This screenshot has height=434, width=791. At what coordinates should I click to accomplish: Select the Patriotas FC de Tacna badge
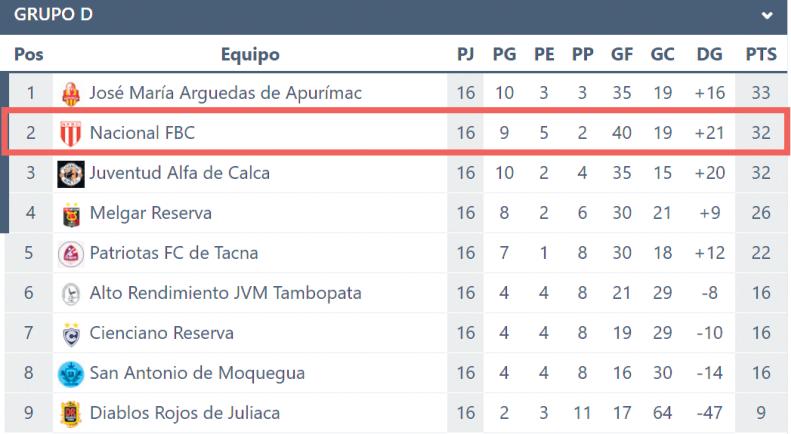tap(71, 254)
